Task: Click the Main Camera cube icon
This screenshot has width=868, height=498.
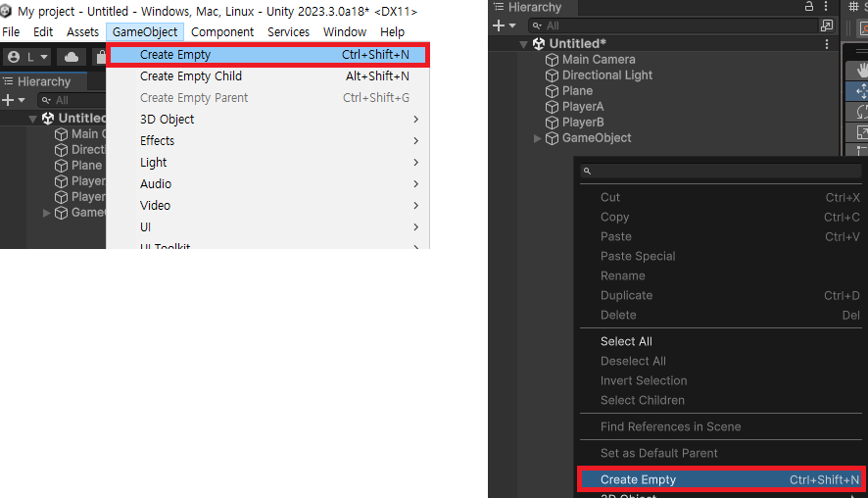Action: (552, 60)
